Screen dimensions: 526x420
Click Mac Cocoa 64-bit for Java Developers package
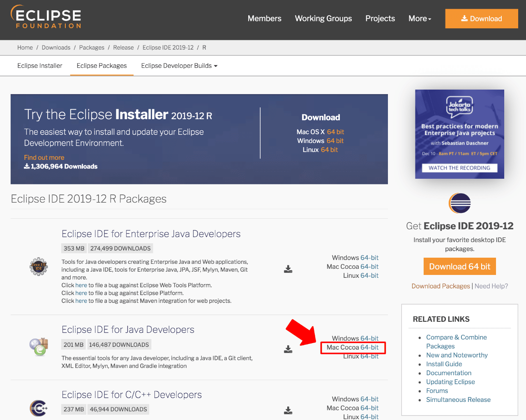[x=369, y=348]
